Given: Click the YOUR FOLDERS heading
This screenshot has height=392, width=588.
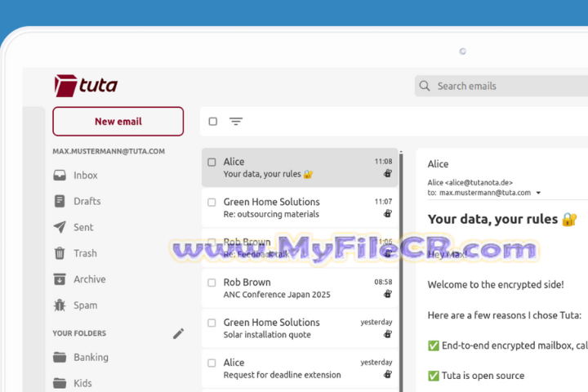Looking at the screenshot, I should (79, 333).
